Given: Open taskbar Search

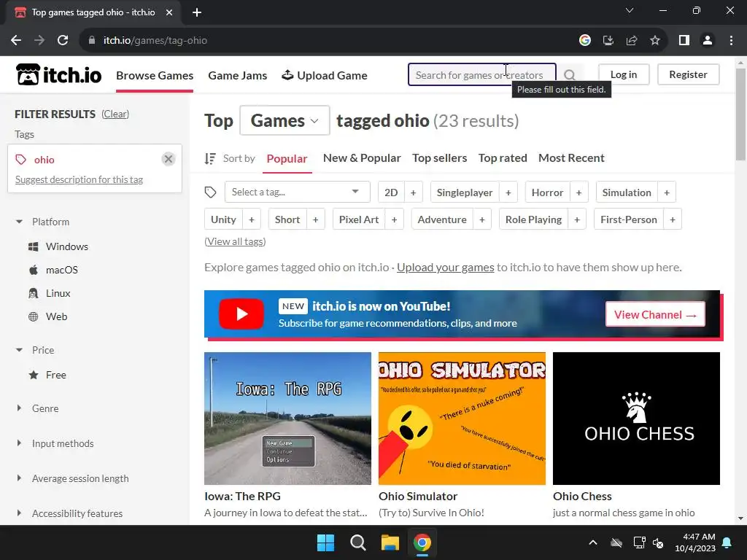Looking at the screenshot, I should pyautogui.click(x=357, y=542).
